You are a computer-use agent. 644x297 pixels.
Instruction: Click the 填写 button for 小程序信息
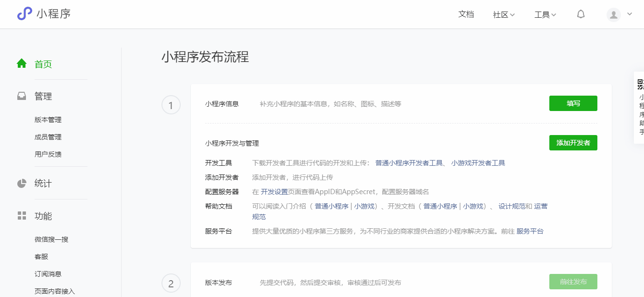(573, 103)
